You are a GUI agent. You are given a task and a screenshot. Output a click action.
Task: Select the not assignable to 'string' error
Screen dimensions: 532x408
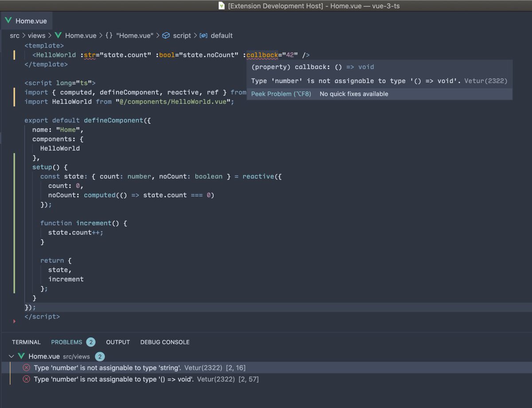[266, 368]
